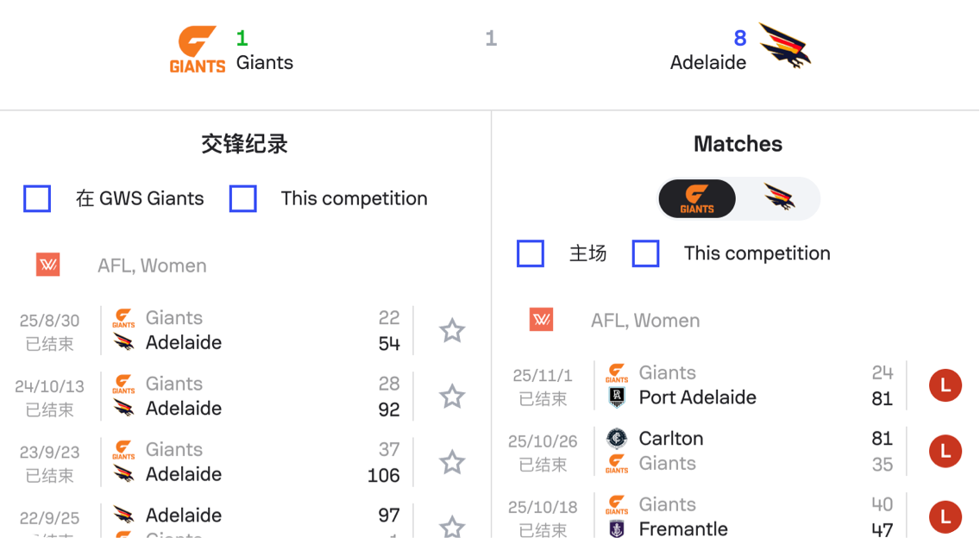Check the 主场 home filter box

pyautogui.click(x=531, y=253)
